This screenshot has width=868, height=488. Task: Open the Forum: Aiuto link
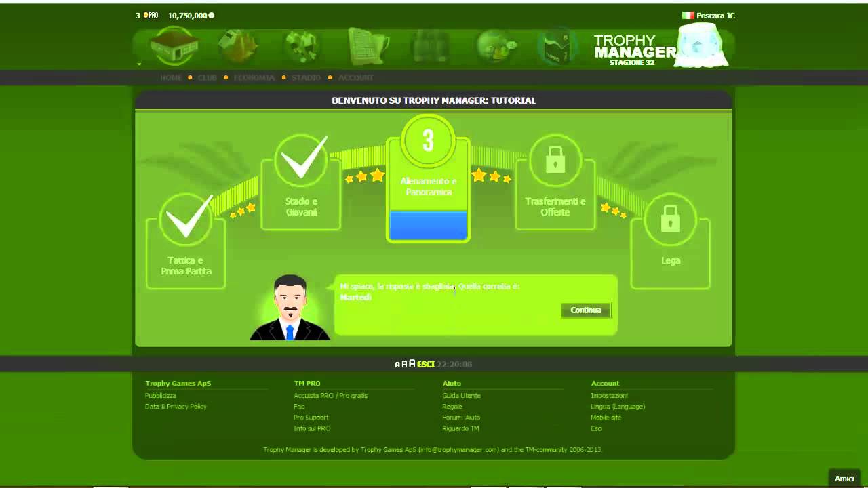point(461,418)
